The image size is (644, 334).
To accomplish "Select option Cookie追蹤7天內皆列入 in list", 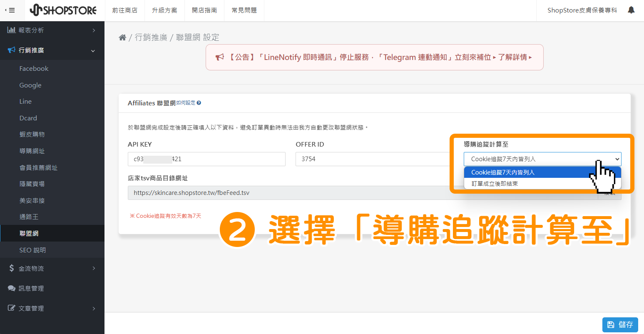I will [542, 172].
